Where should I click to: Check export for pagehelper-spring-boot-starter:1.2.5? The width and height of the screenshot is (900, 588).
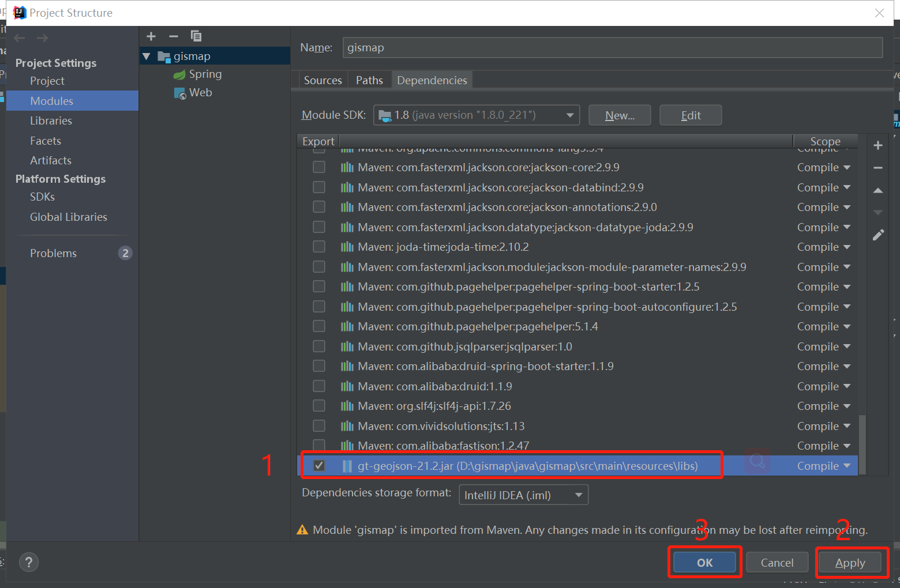click(x=318, y=286)
